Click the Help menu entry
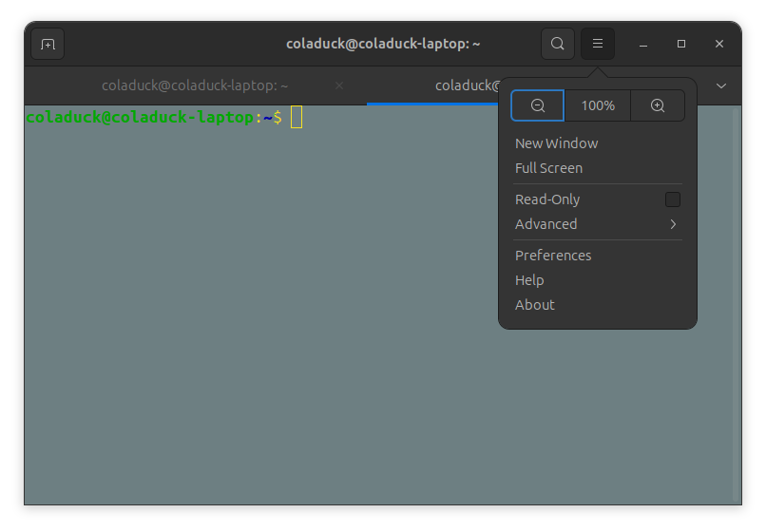The image size is (766, 532). pyautogui.click(x=529, y=280)
